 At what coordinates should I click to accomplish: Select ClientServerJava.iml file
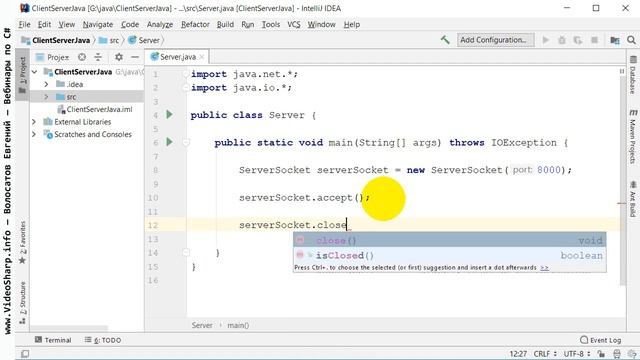pyautogui.click(x=95, y=109)
